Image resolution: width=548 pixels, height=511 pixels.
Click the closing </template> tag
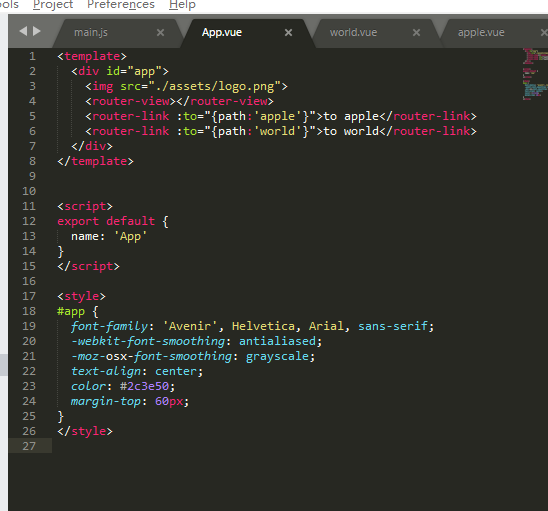95,161
